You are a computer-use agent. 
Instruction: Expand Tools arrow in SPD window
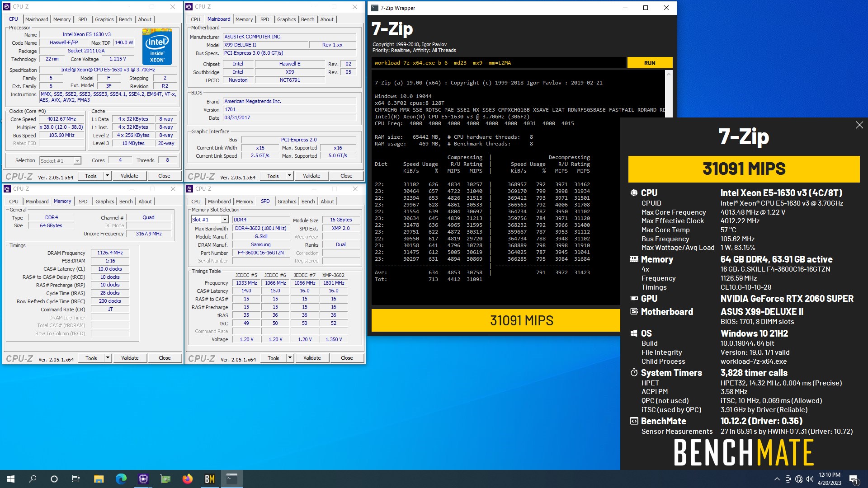(x=290, y=358)
